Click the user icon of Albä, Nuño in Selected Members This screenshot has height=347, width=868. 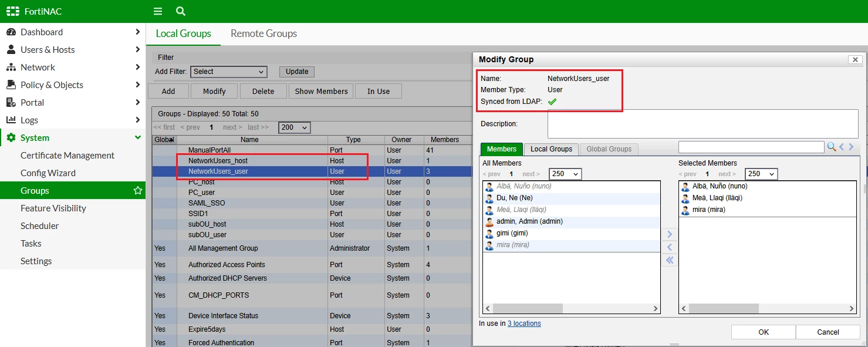point(685,187)
